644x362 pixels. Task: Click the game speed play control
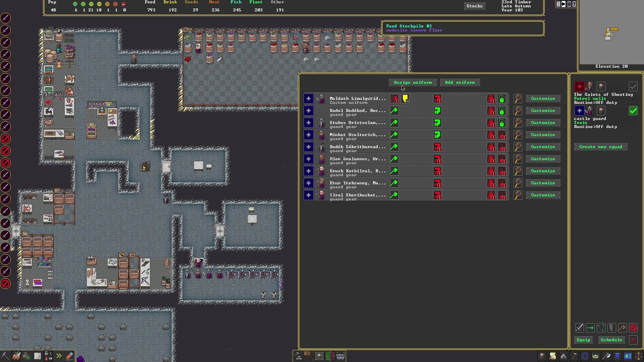click(x=563, y=4)
